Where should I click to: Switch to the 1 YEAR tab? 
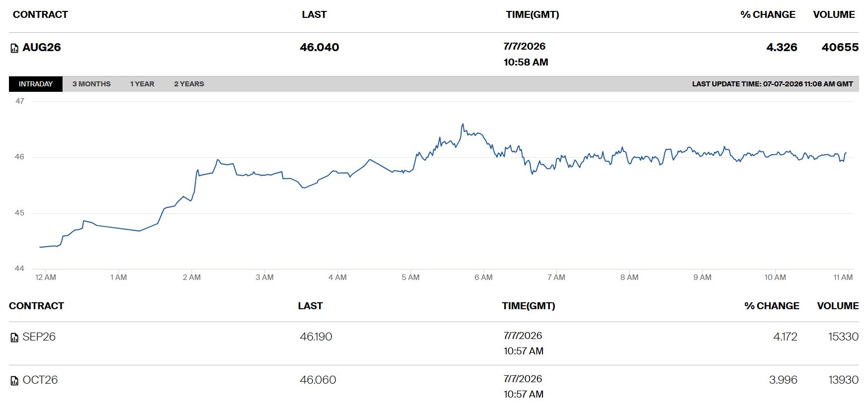(x=142, y=84)
